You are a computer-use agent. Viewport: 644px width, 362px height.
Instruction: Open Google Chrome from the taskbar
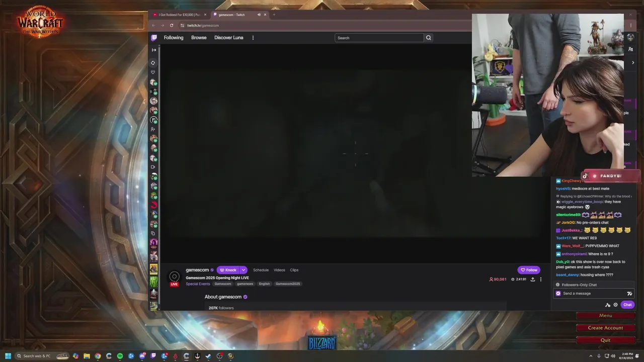coord(98,356)
